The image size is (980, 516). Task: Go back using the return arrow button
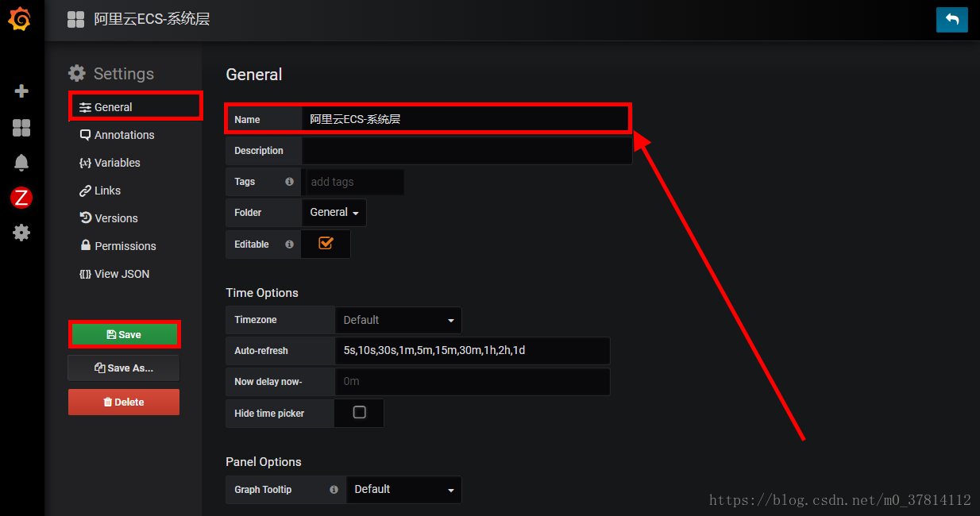click(952, 20)
